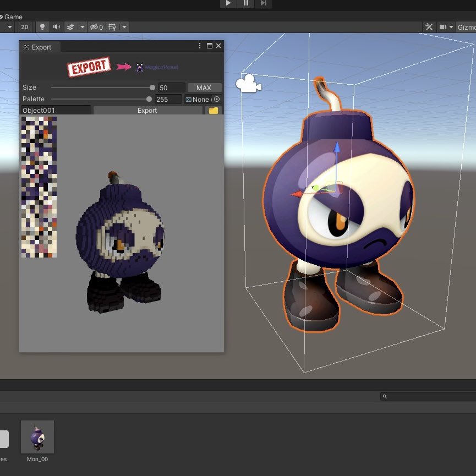Click the green Z-axis move handle
Screen dimensions: 476x476
tap(315, 188)
